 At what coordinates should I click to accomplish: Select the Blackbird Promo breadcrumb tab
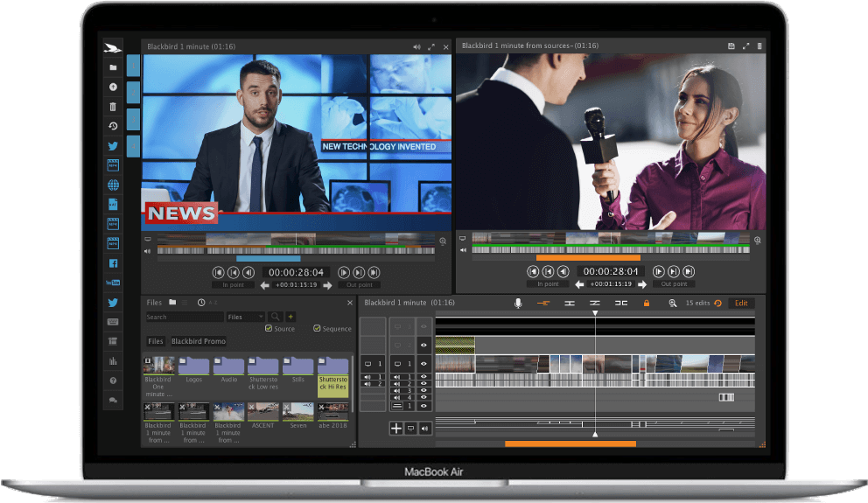(198, 341)
